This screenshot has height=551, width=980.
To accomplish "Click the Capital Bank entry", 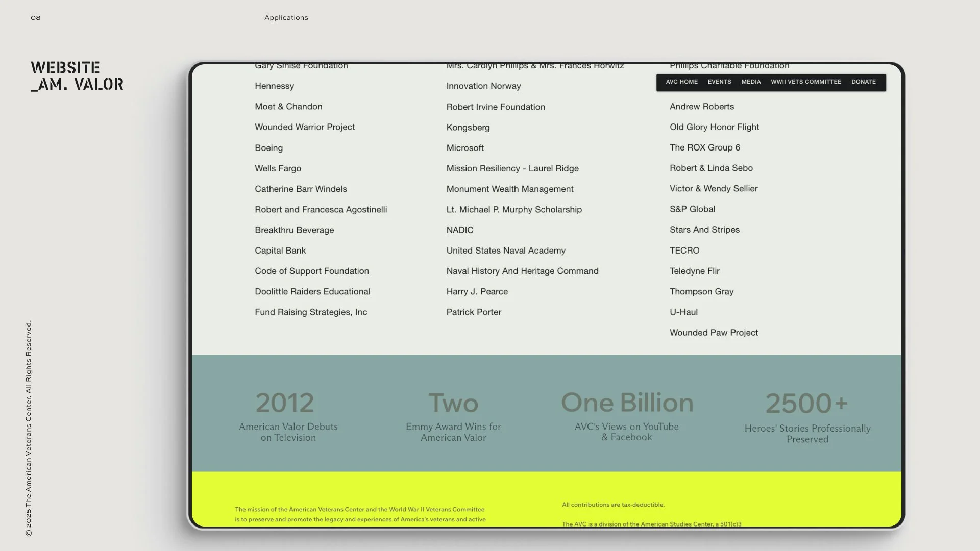I will click(280, 251).
